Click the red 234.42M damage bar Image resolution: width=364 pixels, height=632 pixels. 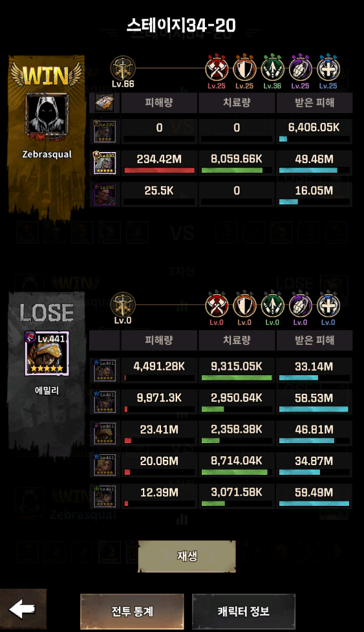coord(160,170)
